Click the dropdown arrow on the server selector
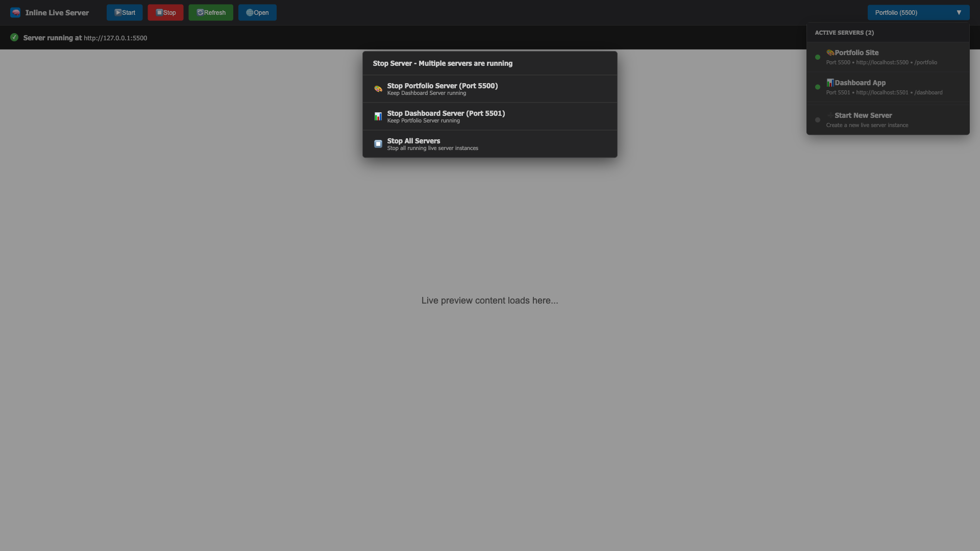Viewport: 980px width, 551px height. 959,13
